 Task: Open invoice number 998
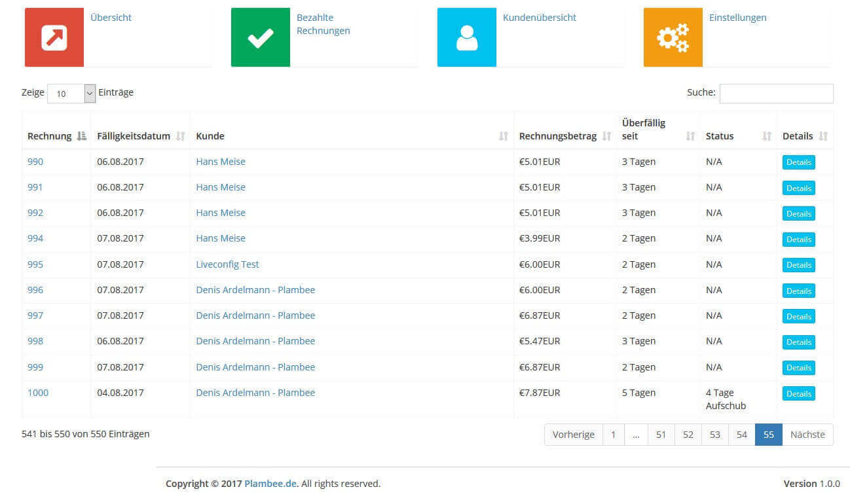pyautogui.click(x=35, y=341)
